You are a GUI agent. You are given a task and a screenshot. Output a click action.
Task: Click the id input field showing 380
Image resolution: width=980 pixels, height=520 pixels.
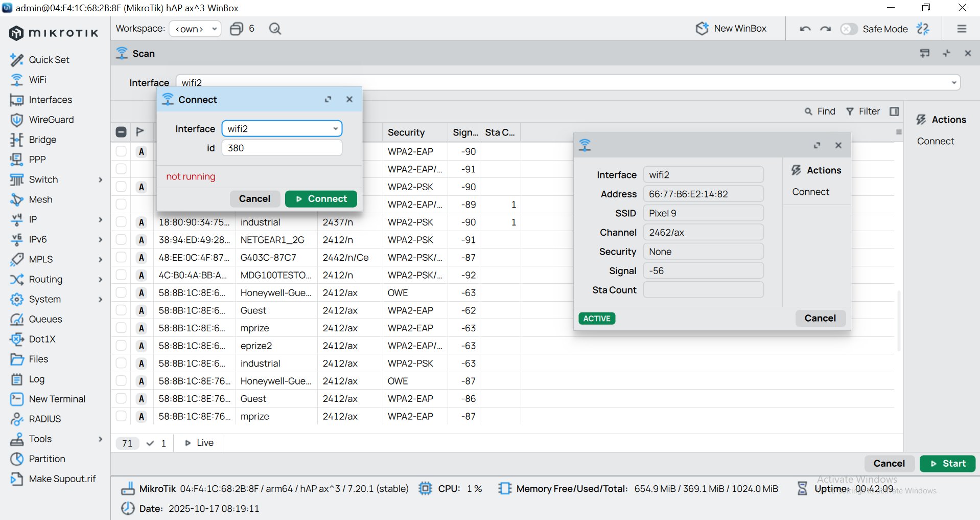(x=282, y=148)
